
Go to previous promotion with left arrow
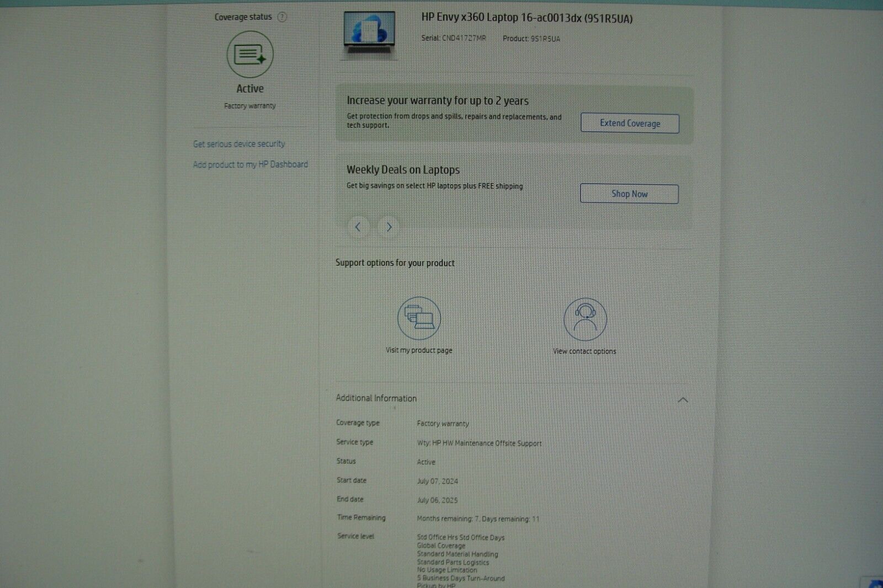(358, 227)
